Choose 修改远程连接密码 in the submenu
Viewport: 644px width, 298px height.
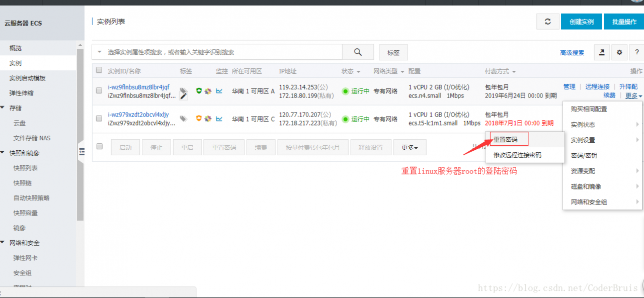coord(525,155)
